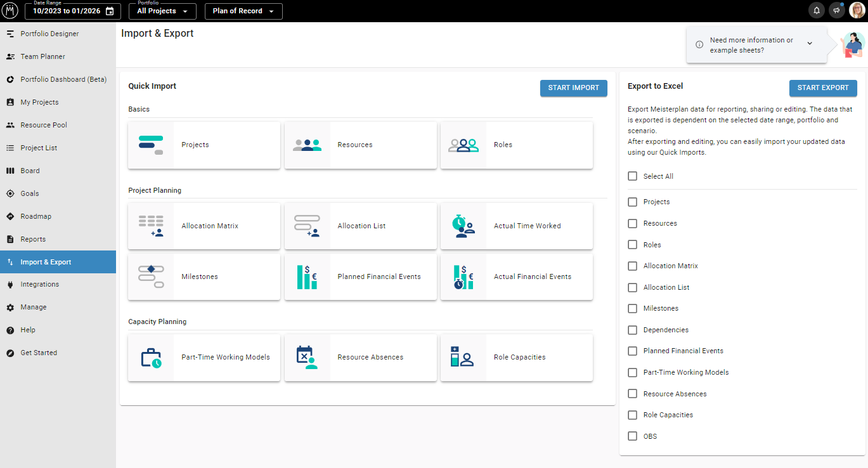Check the Allocation List export checkbox
This screenshot has width=868, height=468.
[632, 287]
